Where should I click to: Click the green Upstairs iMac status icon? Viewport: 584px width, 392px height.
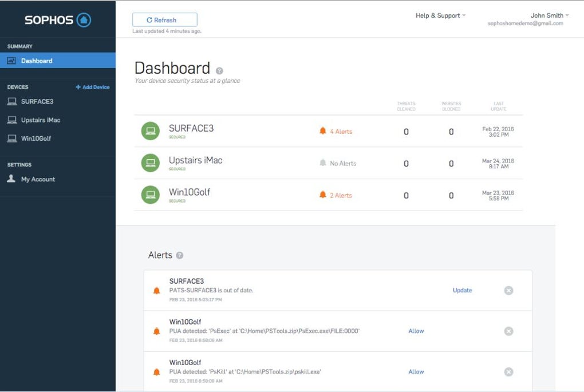pyautogui.click(x=150, y=163)
